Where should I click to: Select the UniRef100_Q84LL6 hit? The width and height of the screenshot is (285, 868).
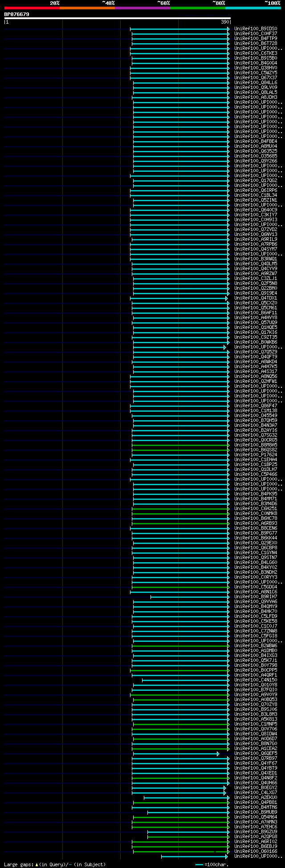[256, 82]
